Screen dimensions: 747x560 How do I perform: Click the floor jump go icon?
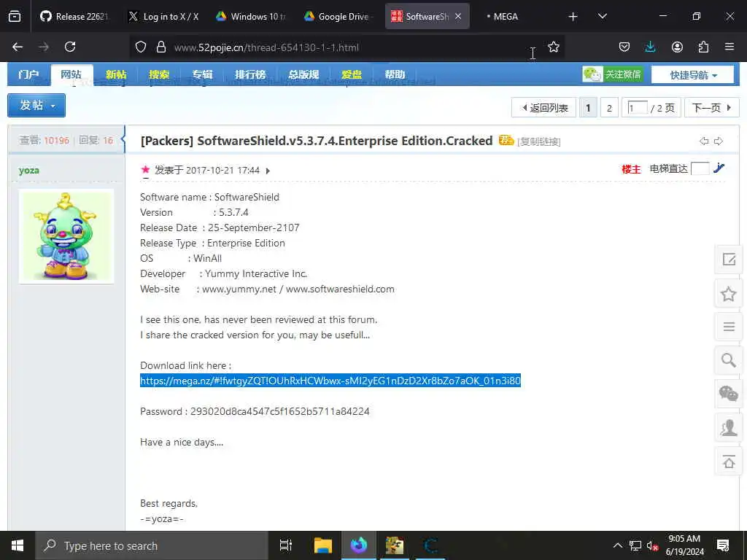click(719, 168)
